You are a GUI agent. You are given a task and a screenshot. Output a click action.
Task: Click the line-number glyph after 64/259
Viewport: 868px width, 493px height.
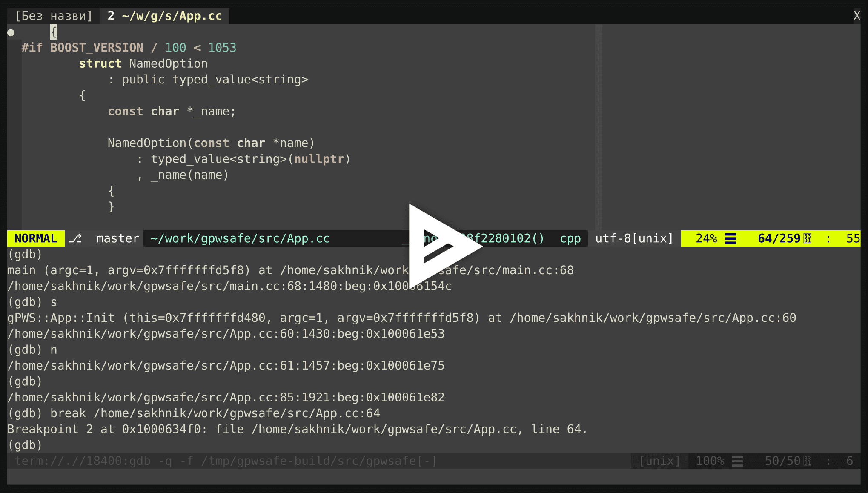807,238
